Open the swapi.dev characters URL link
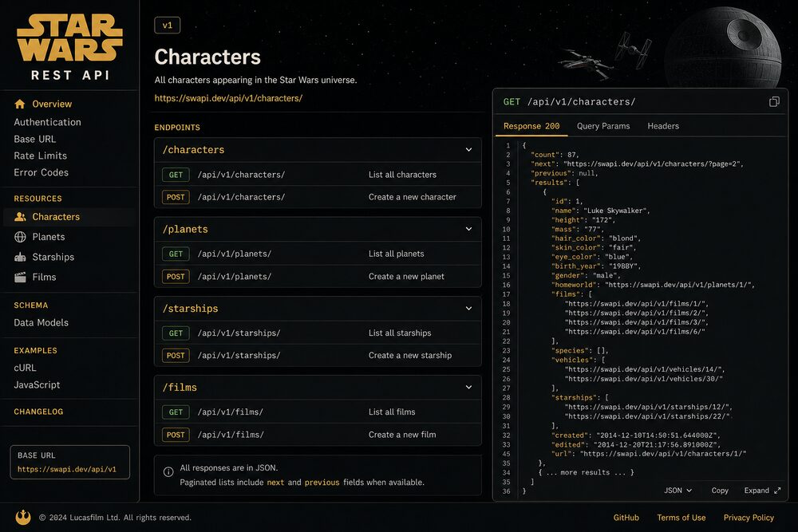 [x=228, y=98]
